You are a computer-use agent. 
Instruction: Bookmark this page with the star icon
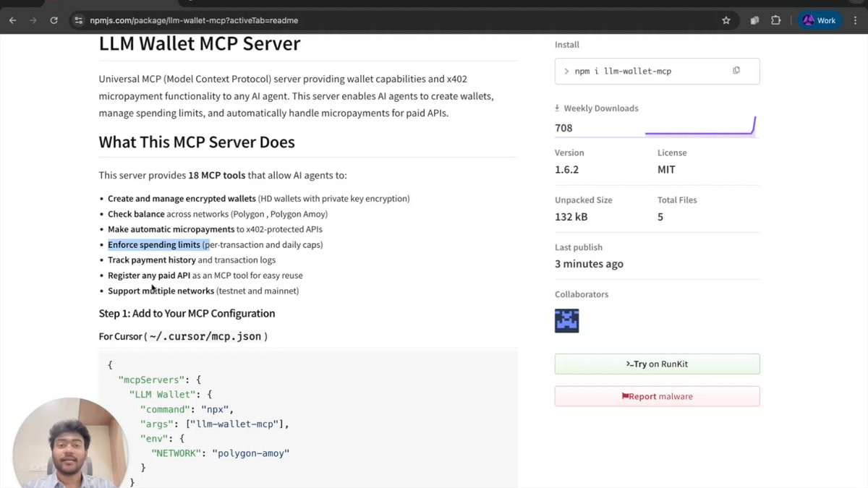726,20
